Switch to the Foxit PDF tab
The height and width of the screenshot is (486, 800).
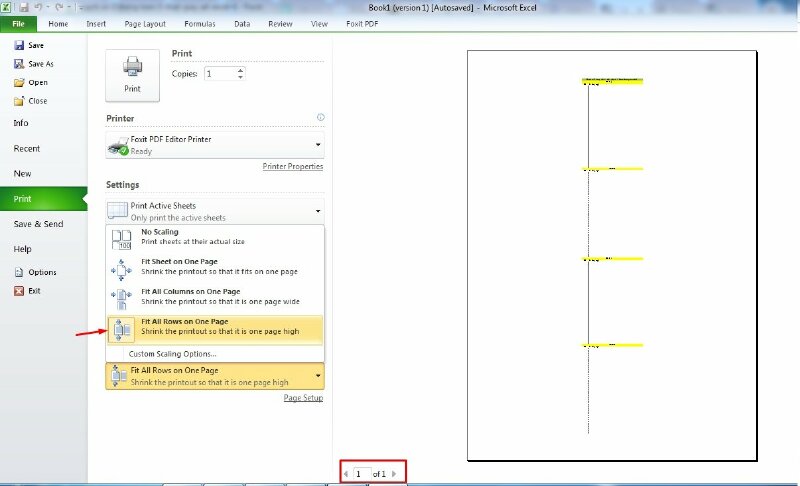tap(362, 24)
